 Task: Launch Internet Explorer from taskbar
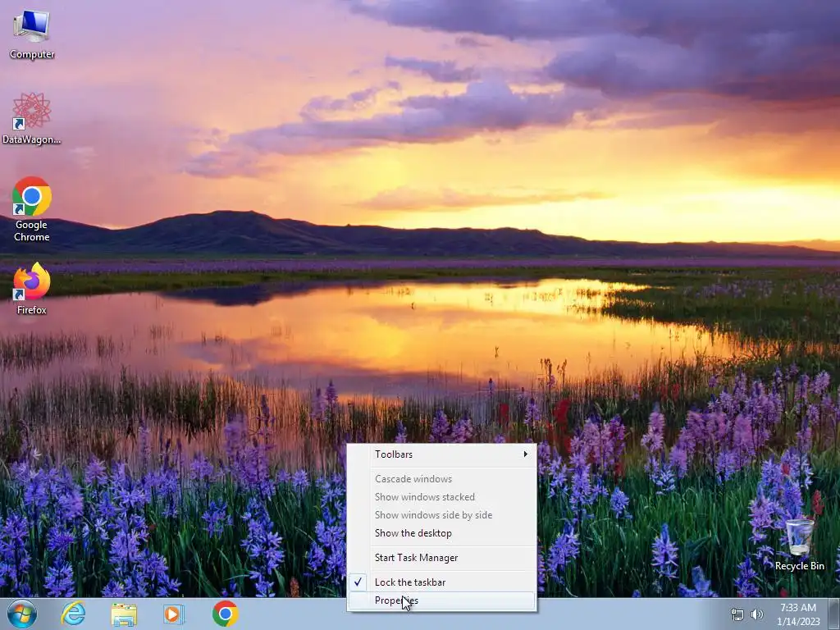[73, 614]
